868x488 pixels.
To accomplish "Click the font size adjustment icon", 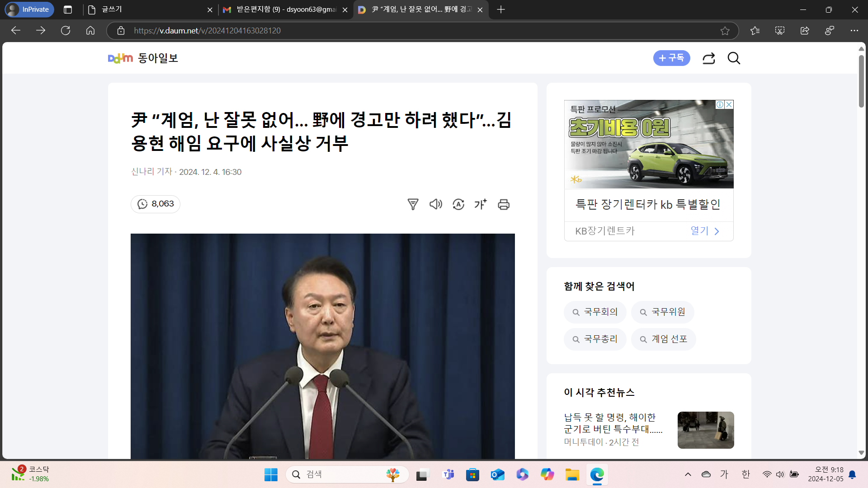I will (481, 204).
